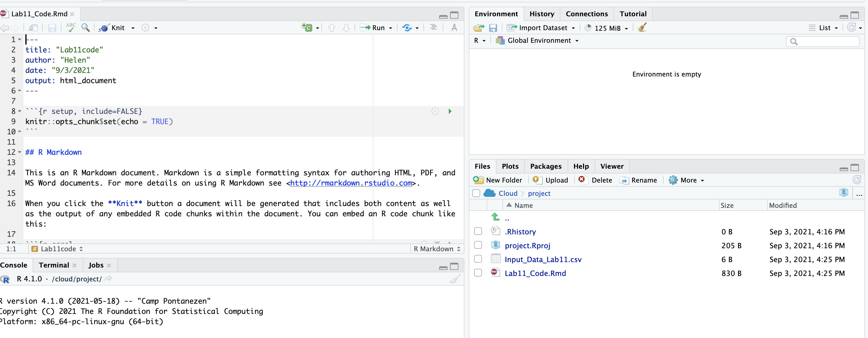Clear console with broom icon
Screen dimensions: 868x338
(x=455, y=279)
